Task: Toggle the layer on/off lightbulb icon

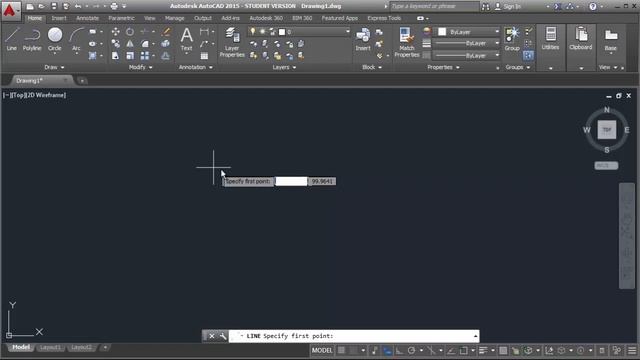Action: click(253, 31)
